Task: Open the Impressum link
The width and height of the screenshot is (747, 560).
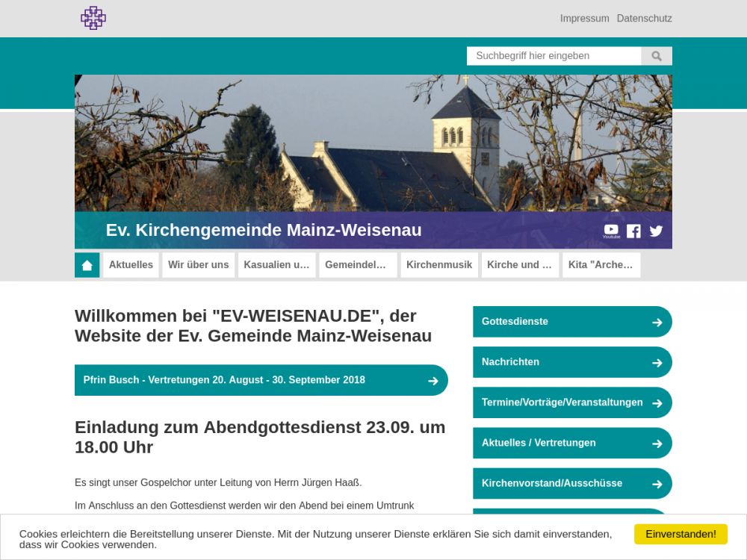Action: tap(584, 19)
